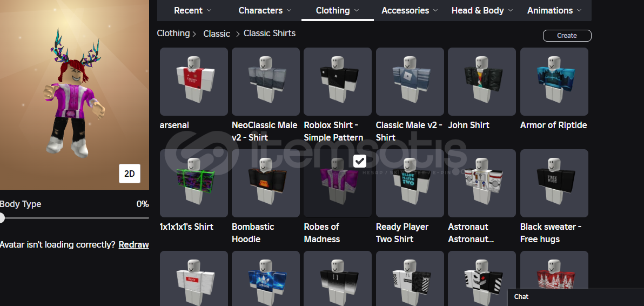Click the 'Bombastic Hoodie' item name
This screenshot has width=644, height=306.
[253, 233]
